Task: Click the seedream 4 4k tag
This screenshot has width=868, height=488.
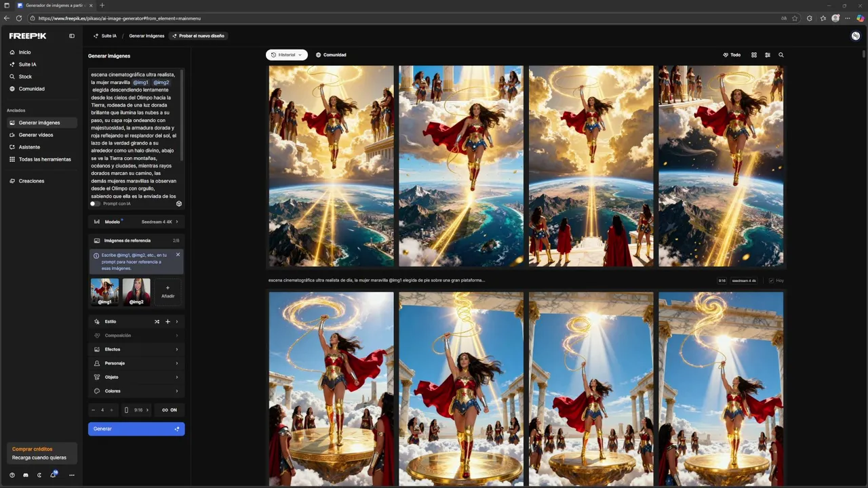Action: [744, 281]
